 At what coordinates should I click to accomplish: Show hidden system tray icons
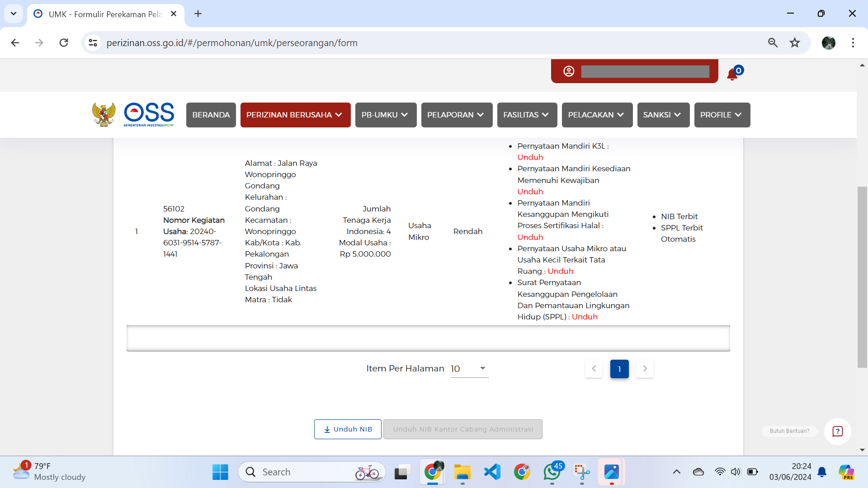click(677, 472)
